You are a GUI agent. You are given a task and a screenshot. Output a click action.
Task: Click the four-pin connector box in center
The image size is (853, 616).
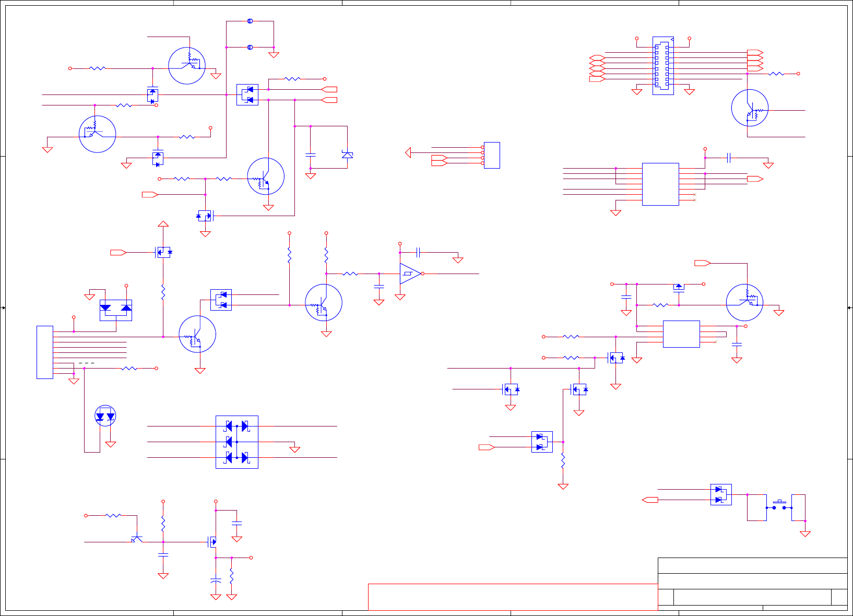click(492, 155)
